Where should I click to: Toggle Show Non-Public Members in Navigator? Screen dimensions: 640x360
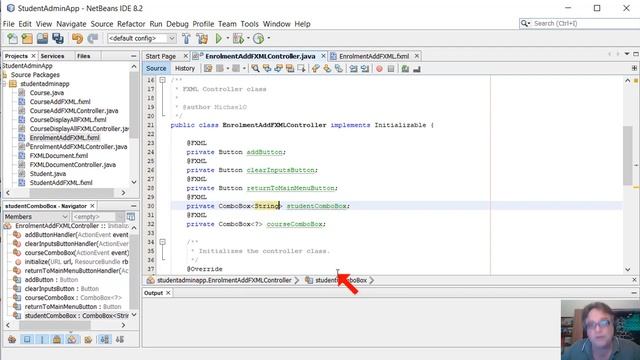57,339
